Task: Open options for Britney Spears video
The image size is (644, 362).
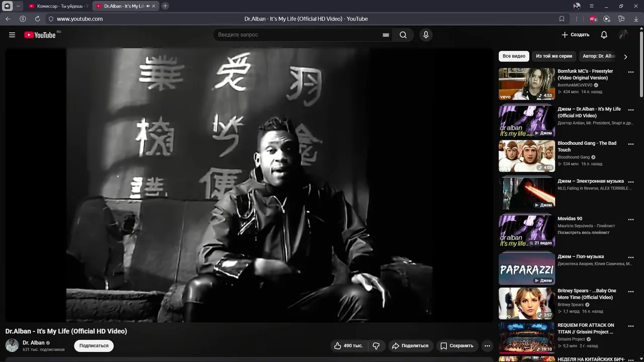Action: tap(631, 291)
